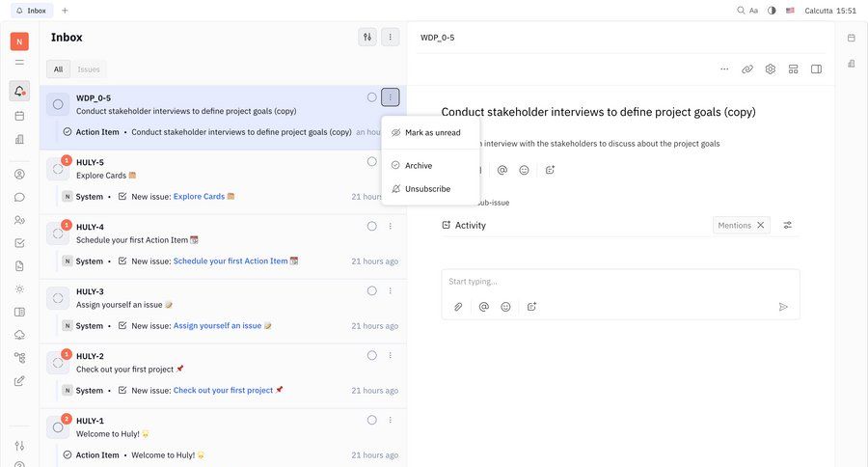Copy the issue link icon
The image size is (868, 467).
747,69
